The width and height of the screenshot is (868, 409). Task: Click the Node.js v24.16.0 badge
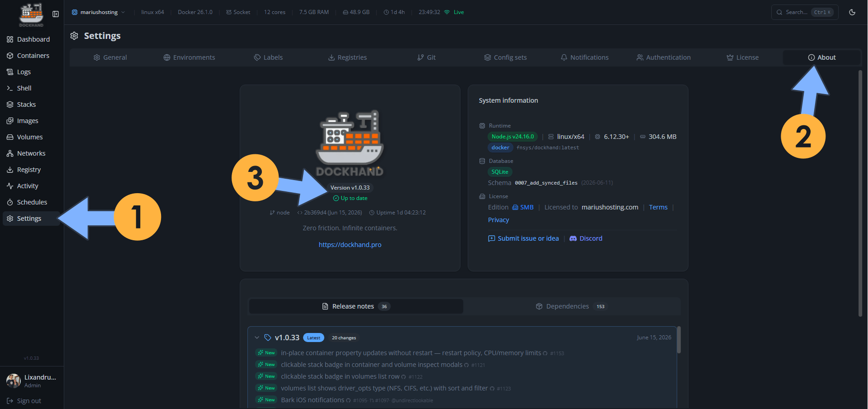pyautogui.click(x=512, y=137)
